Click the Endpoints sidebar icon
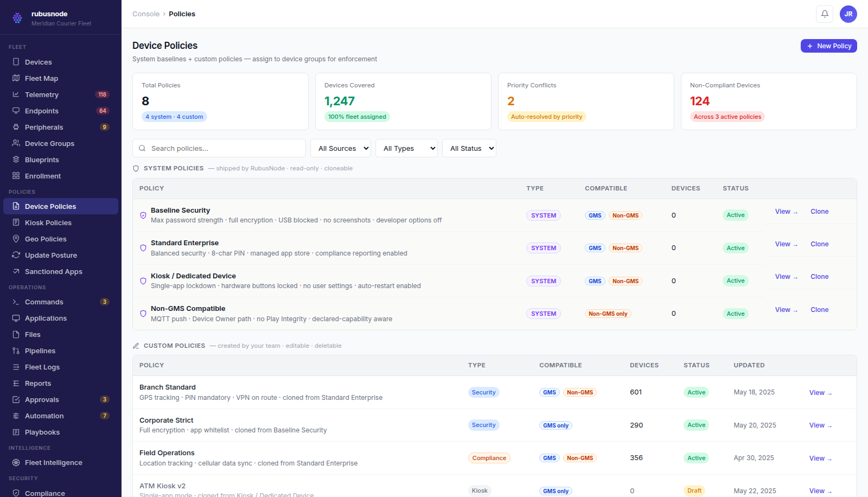This screenshot has width=868, height=497. (16, 111)
